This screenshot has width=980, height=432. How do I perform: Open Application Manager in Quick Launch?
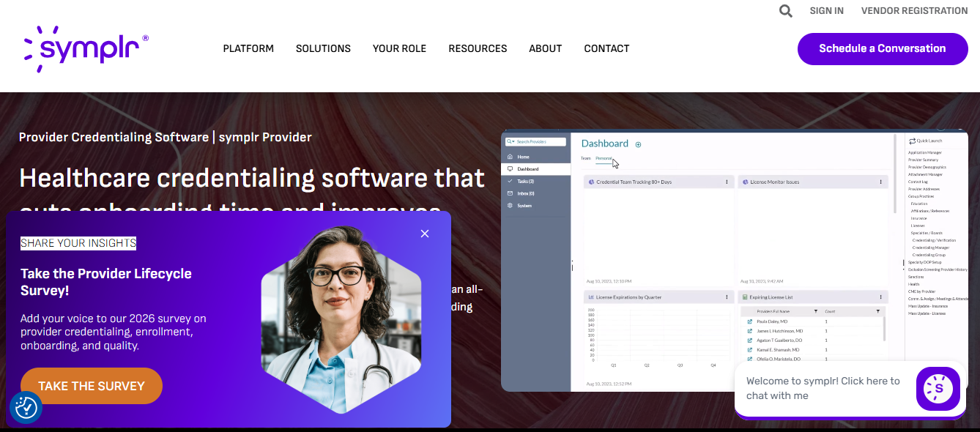(925, 152)
